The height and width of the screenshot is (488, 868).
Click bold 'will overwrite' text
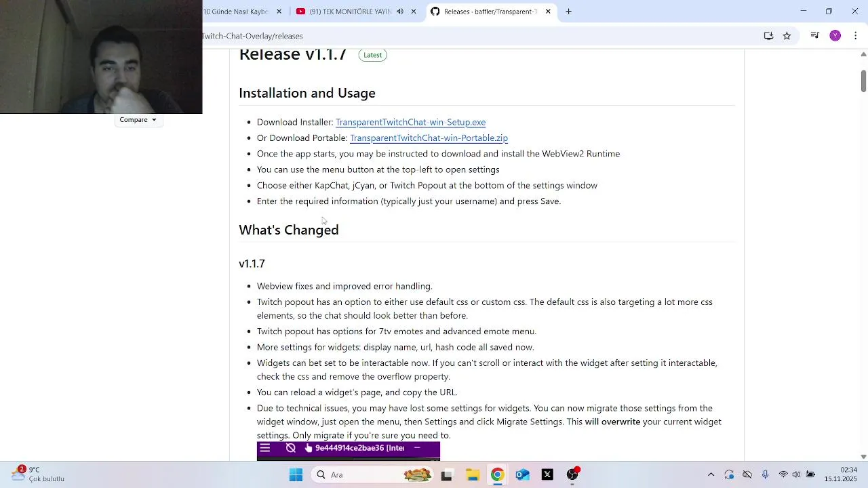612,422
